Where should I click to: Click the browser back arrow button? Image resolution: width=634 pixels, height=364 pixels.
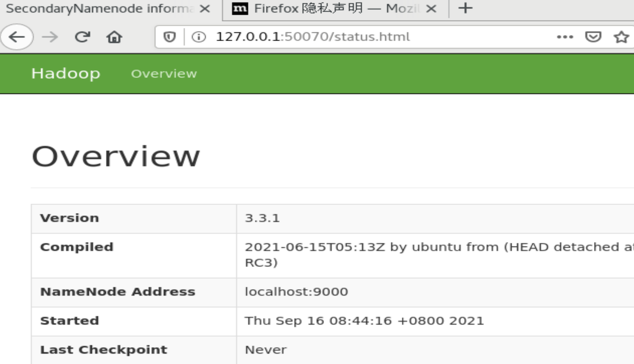[17, 37]
